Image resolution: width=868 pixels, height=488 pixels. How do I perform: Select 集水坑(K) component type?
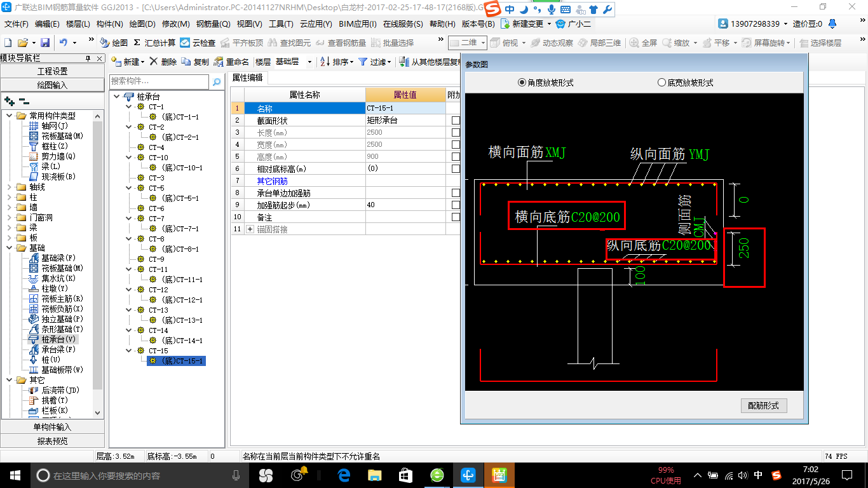51,278
